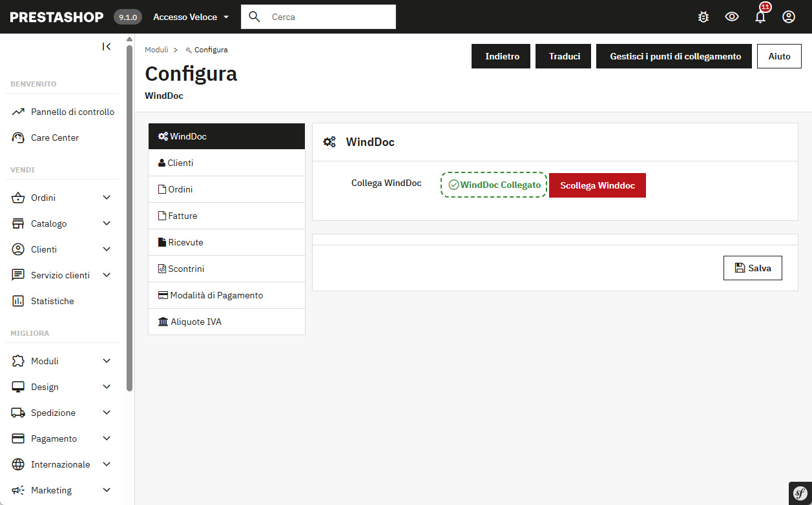Click the Traduci button
The width and height of the screenshot is (812, 505).
click(x=565, y=56)
